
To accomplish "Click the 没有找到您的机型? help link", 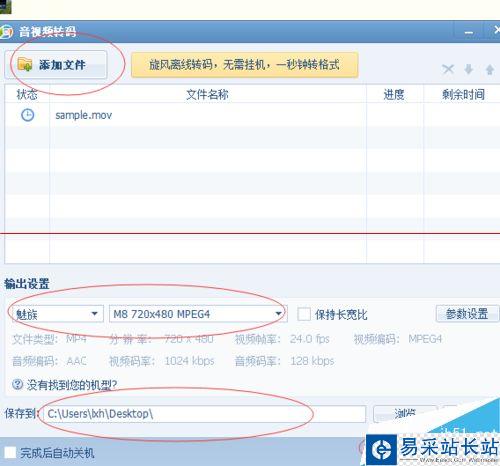I will [x=72, y=385].
